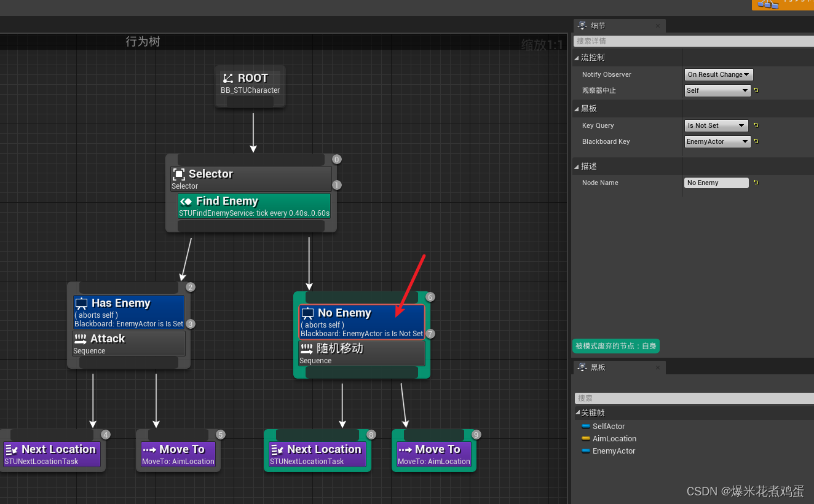Image resolution: width=814 pixels, height=504 pixels.
Task: Click the Has Enemy decorator icon
Action: [x=81, y=303]
